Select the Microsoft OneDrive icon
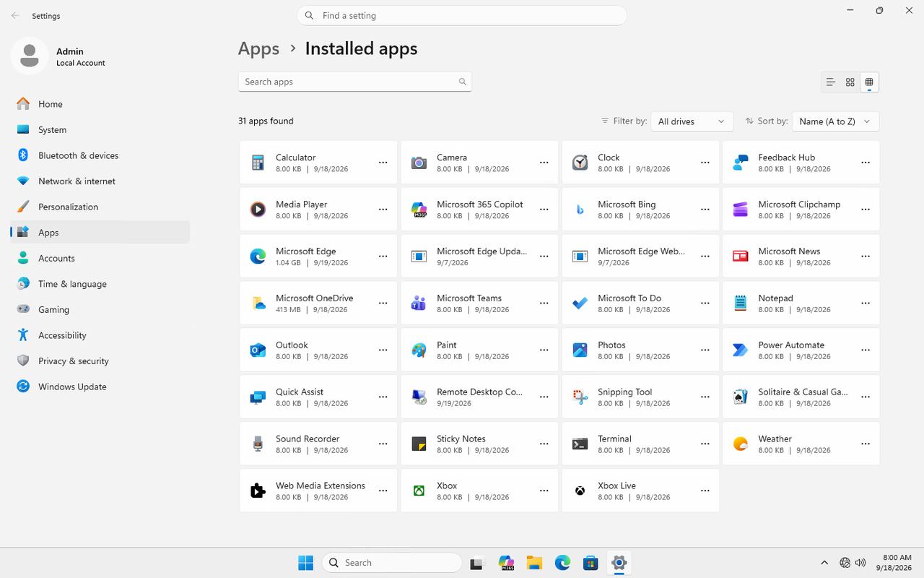This screenshot has height=578, width=924. coord(258,303)
